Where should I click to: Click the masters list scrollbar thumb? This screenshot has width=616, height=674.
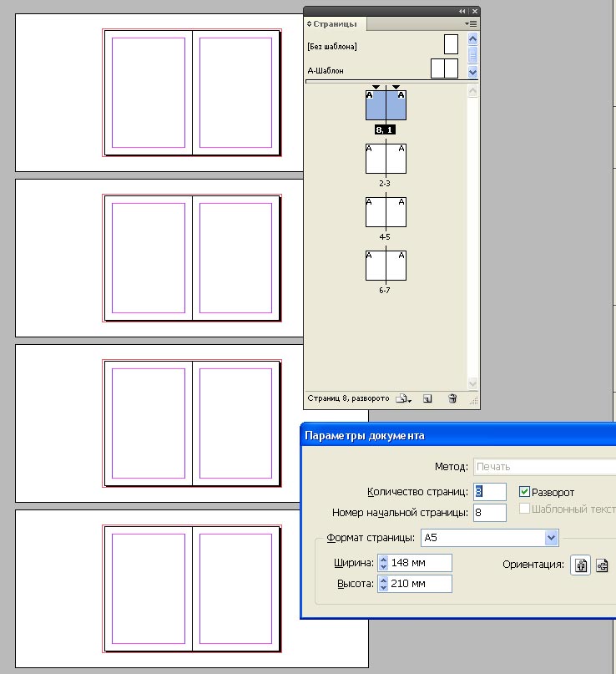tap(472, 55)
